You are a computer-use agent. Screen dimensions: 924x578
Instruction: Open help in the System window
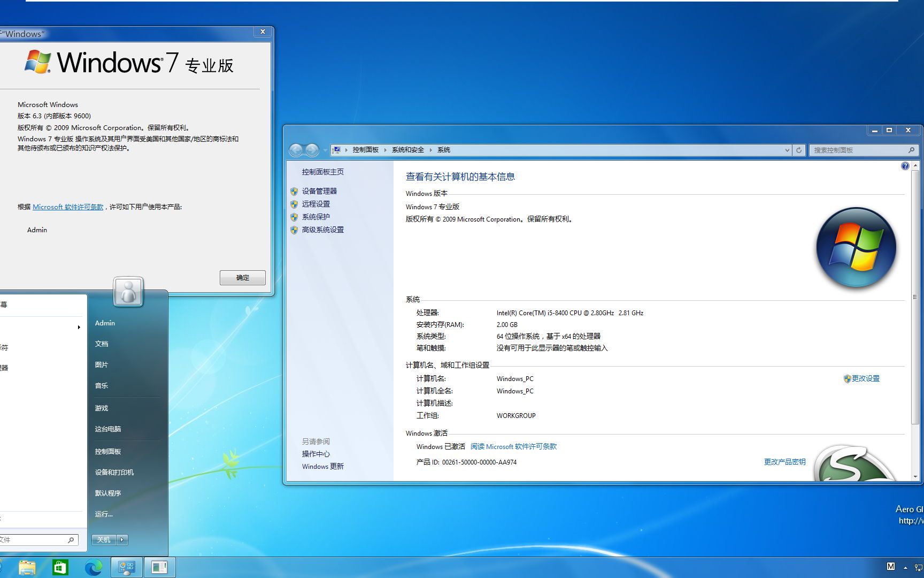(x=905, y=166)
